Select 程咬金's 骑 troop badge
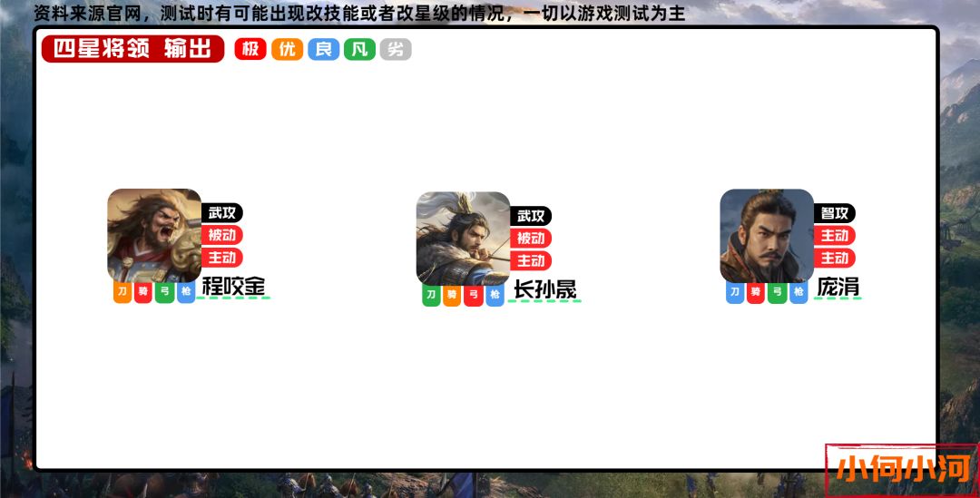This screenshot has width=980, height=498. [x=143, y=291]
